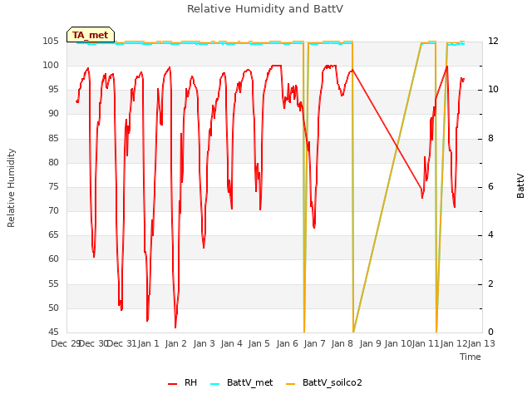Click the Jan 2 x-axis tick label

click(x=175, y=343)
